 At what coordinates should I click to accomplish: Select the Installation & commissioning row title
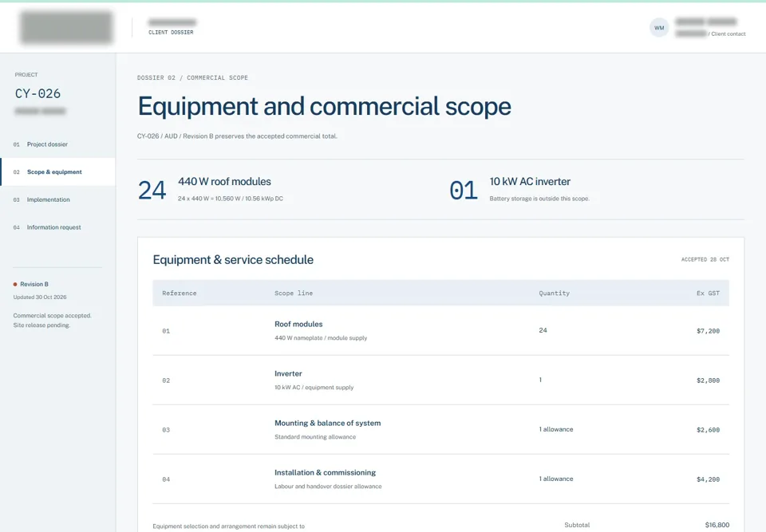tap(325, 472)
